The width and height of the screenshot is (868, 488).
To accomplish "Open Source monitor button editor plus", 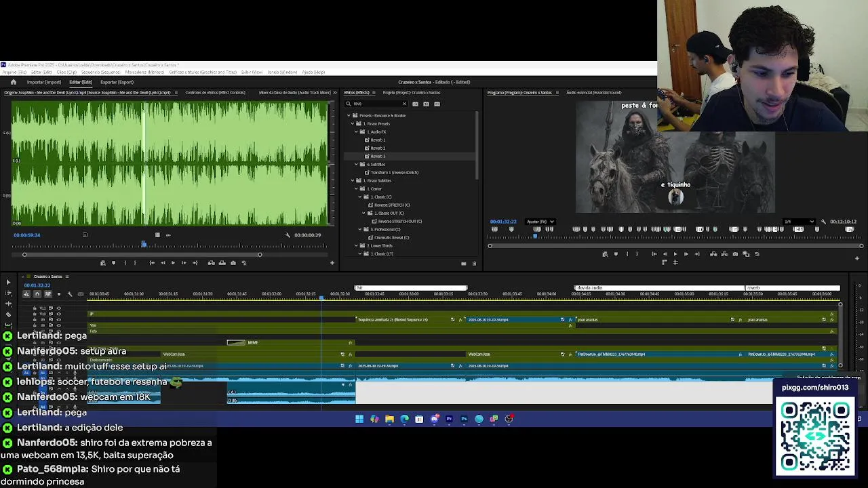I will (332, 263).
